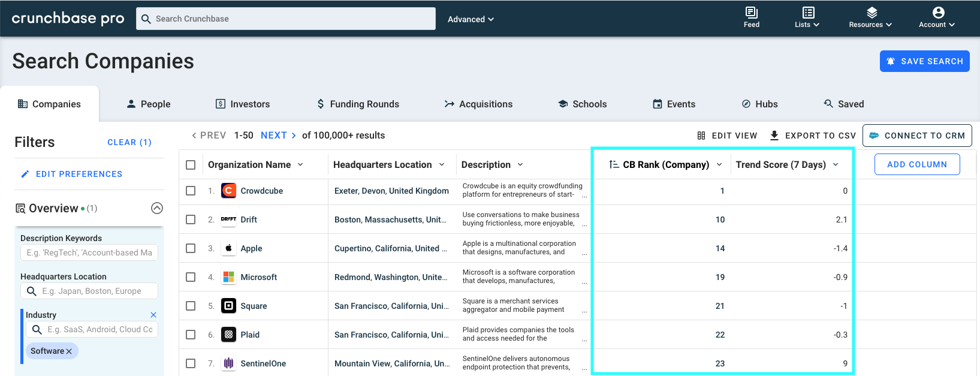Screen dimensions: 980x376
Task: Go to the Schools tab
Action: [x=583, y=104]
